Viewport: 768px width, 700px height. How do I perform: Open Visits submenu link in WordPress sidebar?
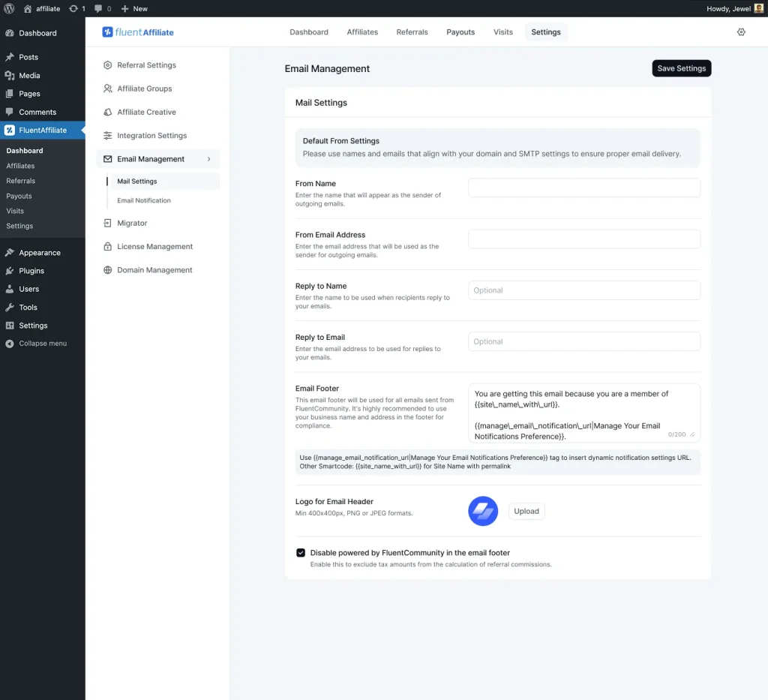pos(15,211)
